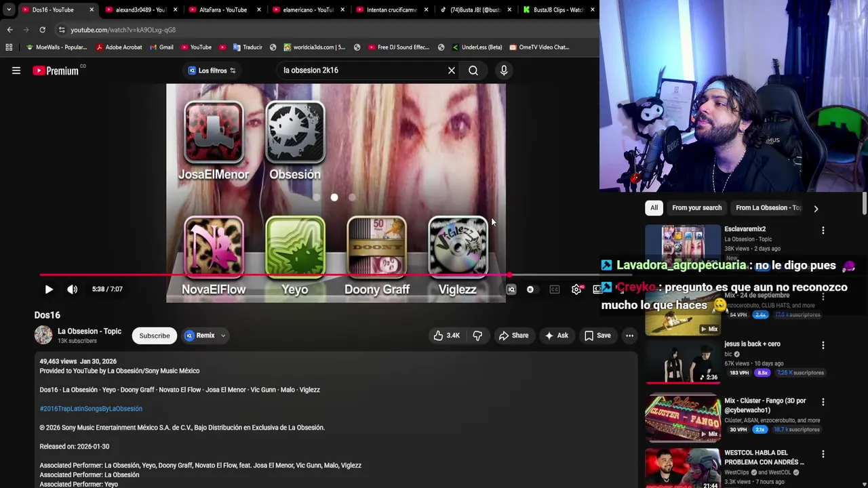This screenshot has width=868, height=488.
Task: Open options for Esclavaremix2 video
Action: [823, 230]
